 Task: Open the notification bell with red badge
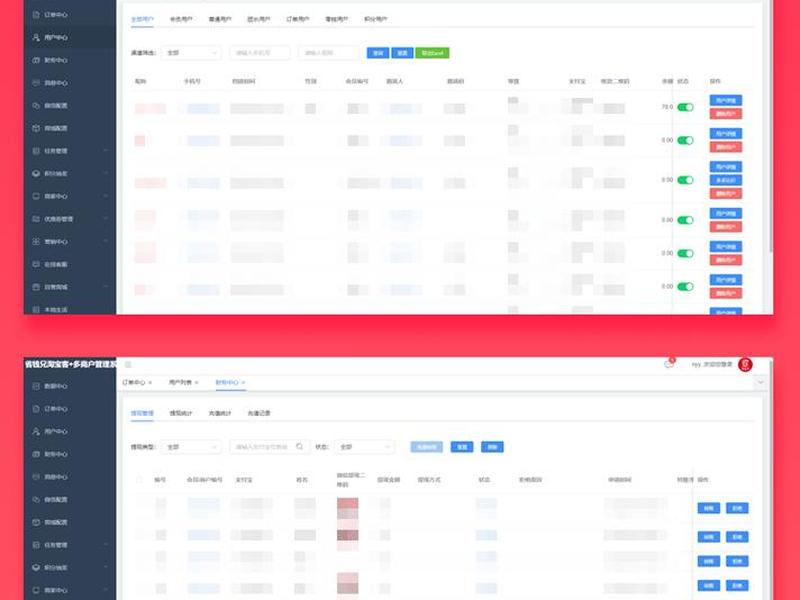(669, 364)
